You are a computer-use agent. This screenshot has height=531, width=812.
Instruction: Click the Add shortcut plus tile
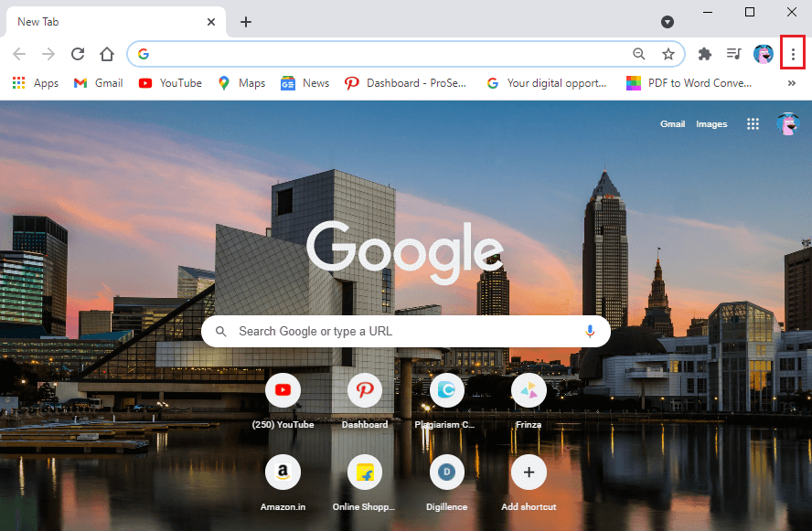pos(529,483)
